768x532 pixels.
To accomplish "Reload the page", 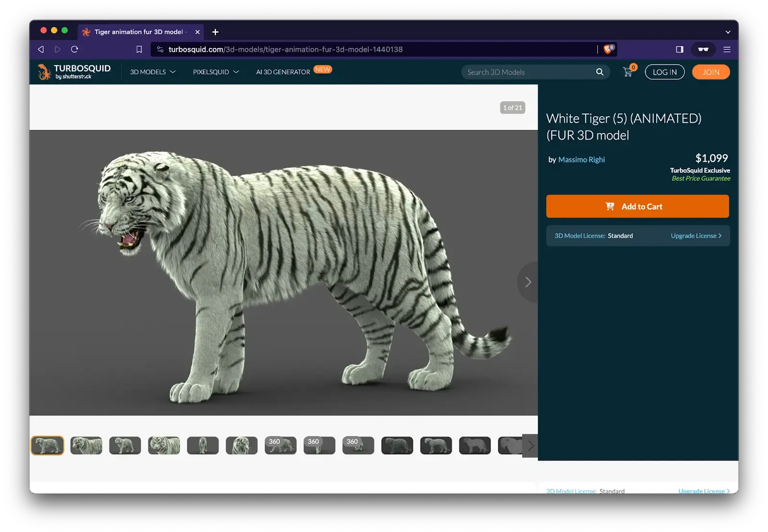I will tap(74, 49).
